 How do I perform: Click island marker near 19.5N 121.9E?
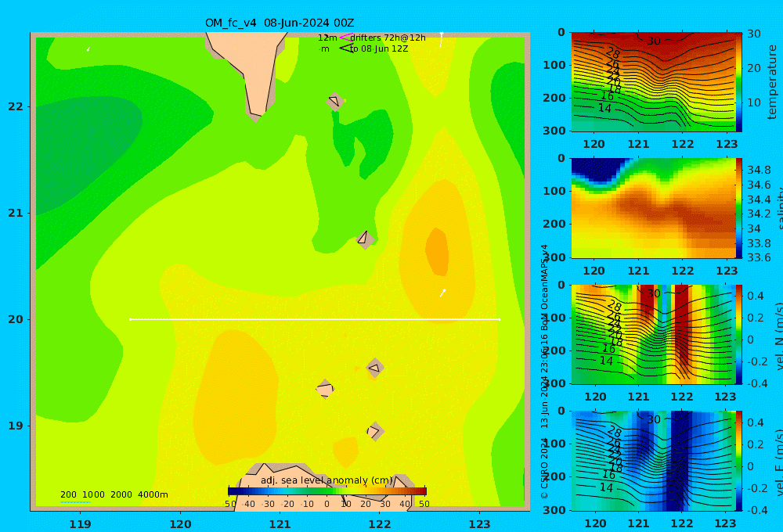point(375,368)
